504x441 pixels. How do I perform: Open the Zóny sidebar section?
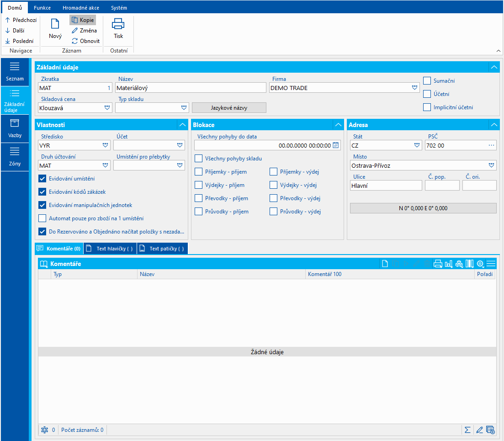click(15, 157)
